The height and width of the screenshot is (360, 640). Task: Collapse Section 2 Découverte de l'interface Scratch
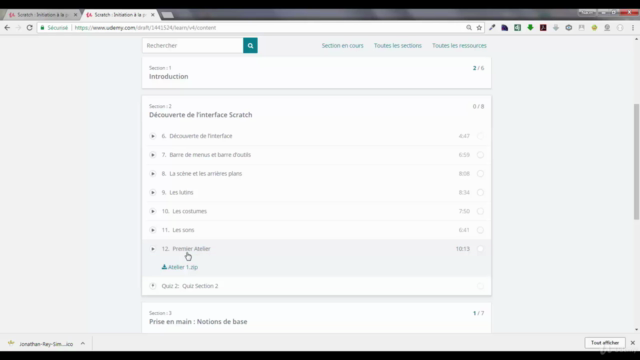coord(316,111)
